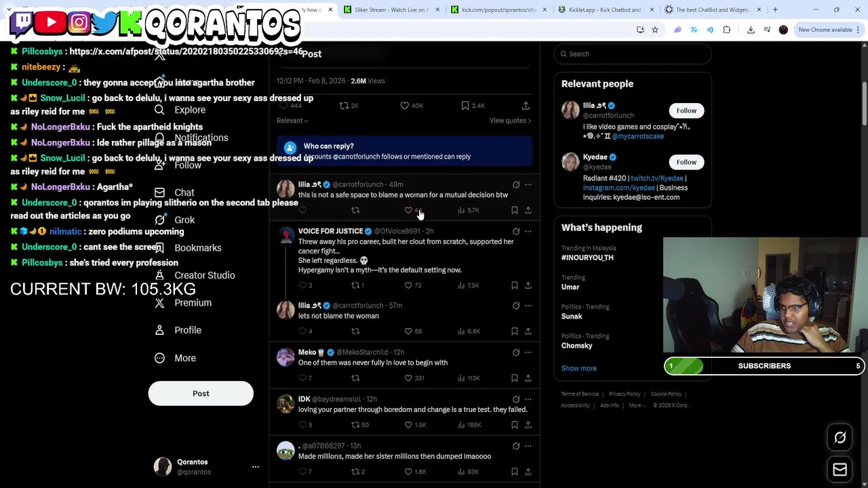The image size is (868, 488).
Task: Follow ilia @carrotforlunch
Action: tap(686, 110)
